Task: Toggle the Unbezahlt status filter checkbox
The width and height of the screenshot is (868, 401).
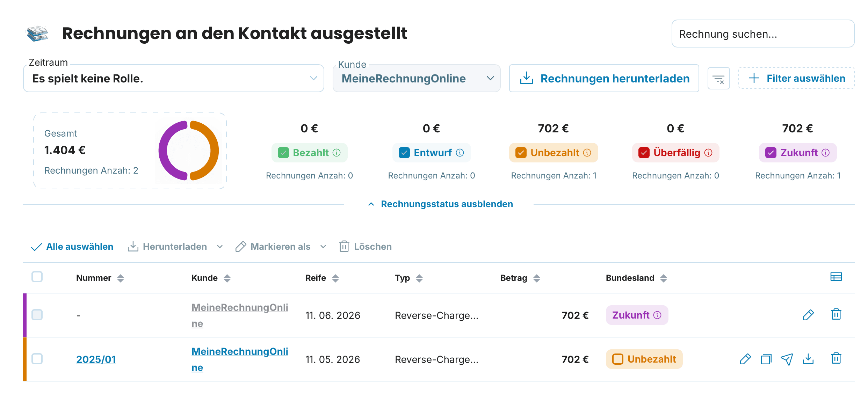Action: (521, 153)
